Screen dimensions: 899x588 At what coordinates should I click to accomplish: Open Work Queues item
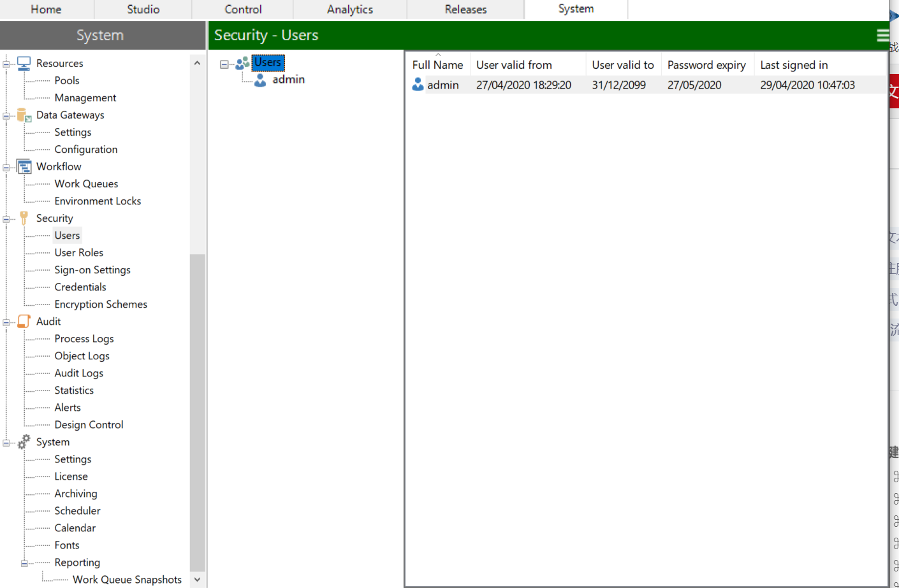coord(86,183)
